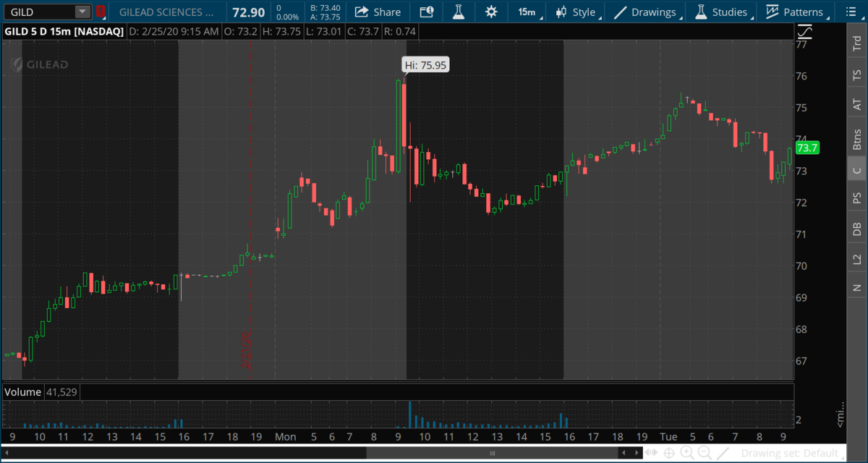Click the 72.90 last price value
Screen dimensions: 868x463
[249, 12]
